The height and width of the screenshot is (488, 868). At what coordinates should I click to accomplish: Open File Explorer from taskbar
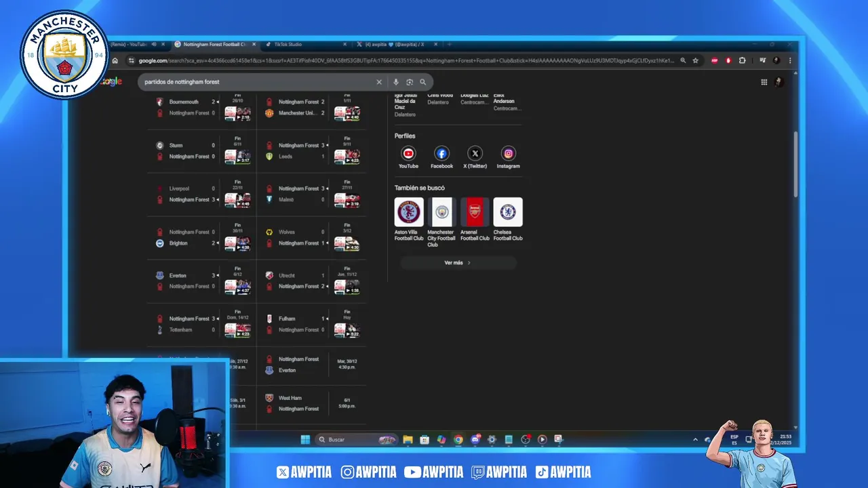click(408, 439)
